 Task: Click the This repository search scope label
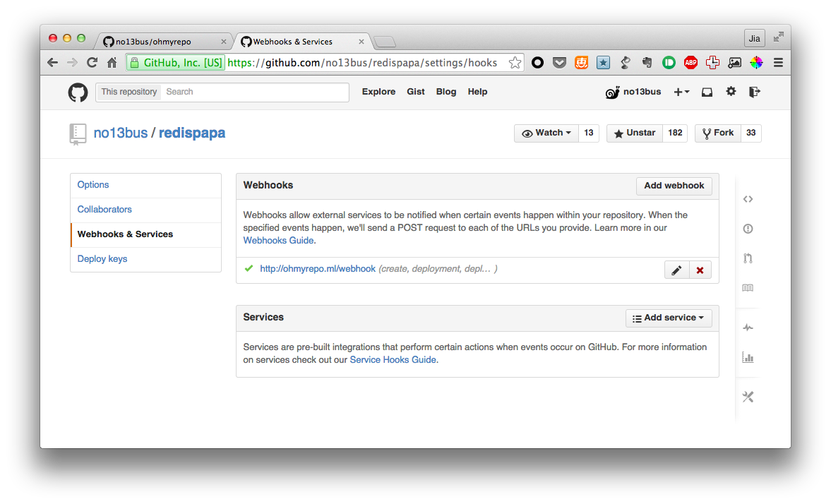click(x=128, y=92)
